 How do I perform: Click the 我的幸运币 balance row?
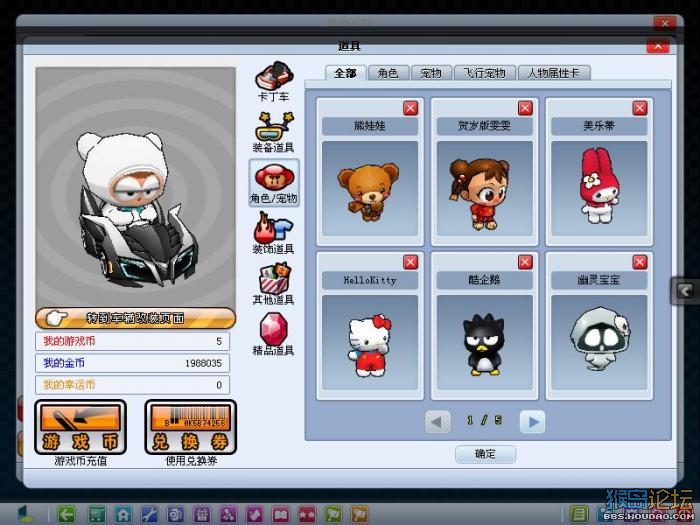[x=133, y=385]
